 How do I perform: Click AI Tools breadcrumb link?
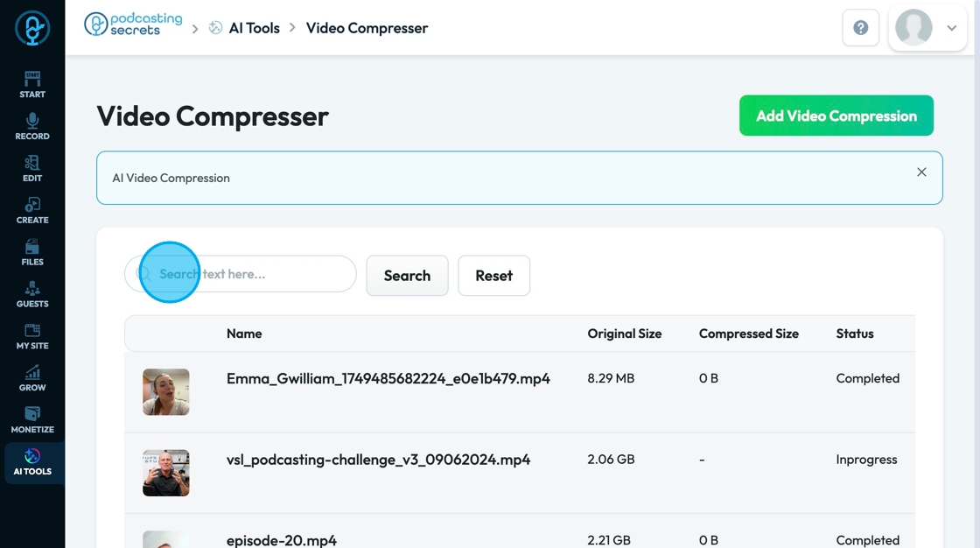pyautogui.click(x=254, y=28)
